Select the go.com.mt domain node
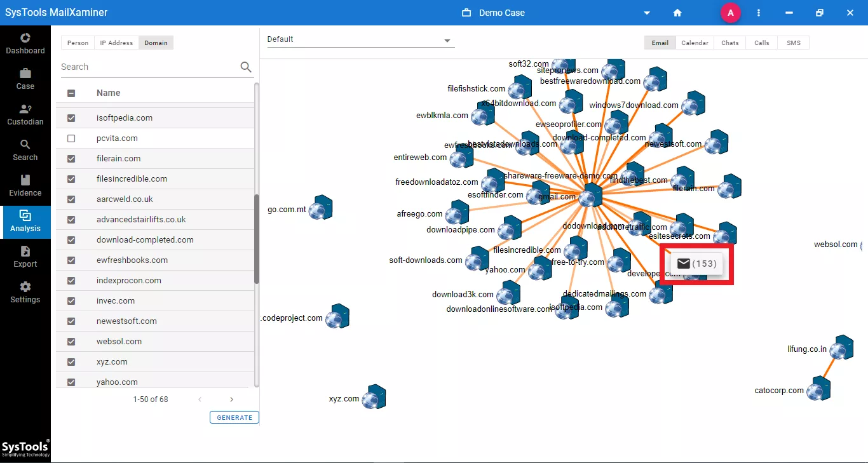Viewport: 868px width, 463px height. (x=321, y=208)
